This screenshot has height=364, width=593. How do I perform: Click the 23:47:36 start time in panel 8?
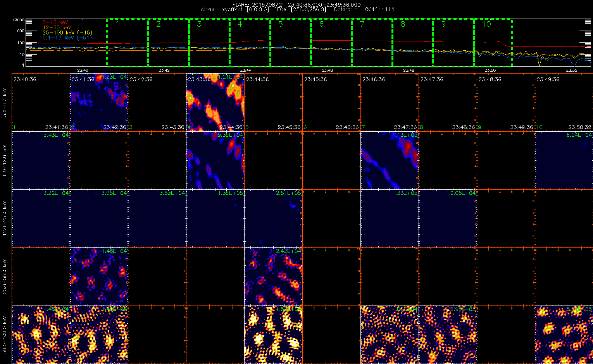[x=432, y=79]
